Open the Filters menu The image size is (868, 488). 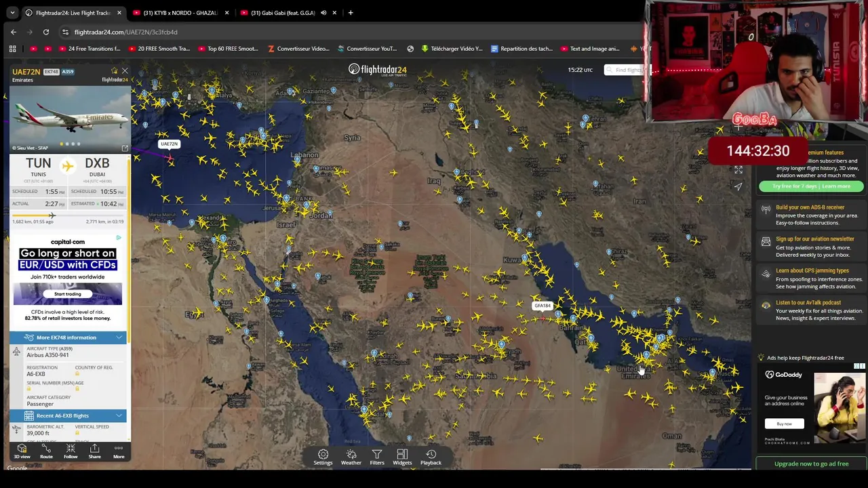(377, 457)
